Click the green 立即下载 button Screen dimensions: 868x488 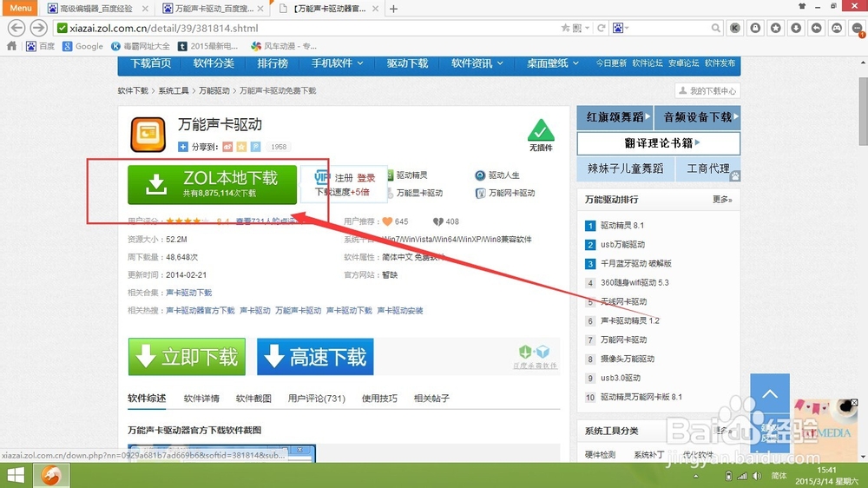(187, 357)
